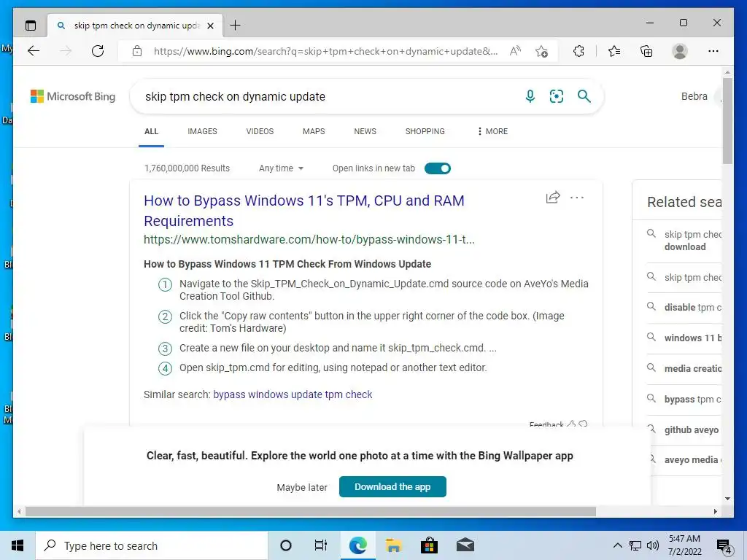
Task: Switch to the IMAGES tab
Action: (x=202, y=131)
